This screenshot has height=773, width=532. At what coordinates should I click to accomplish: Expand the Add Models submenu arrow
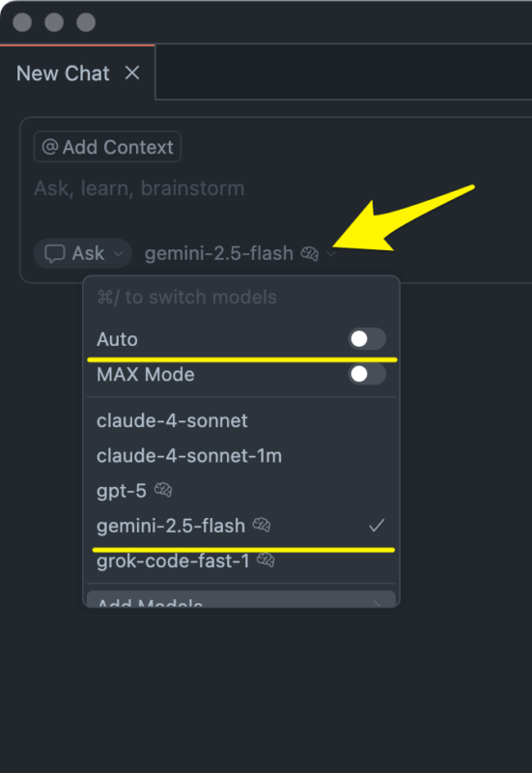[378, 603]
